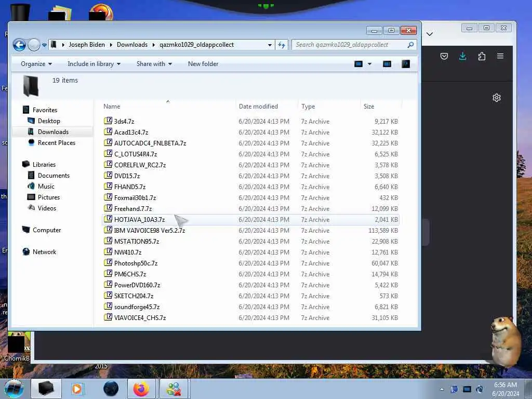
Task: Open the Organize menu
Action: [x=36, y=64]
